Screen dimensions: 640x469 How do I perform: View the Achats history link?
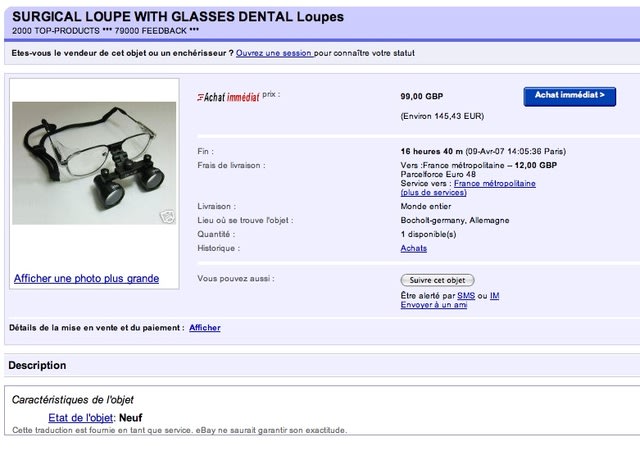(413, 248)
